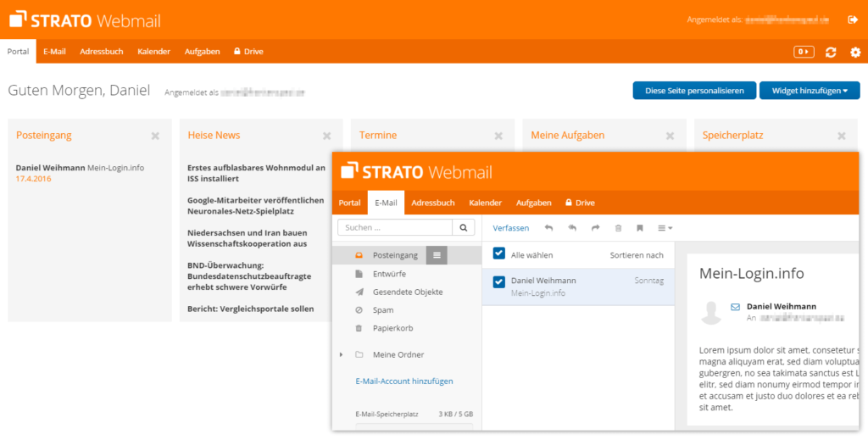
Task: Click the logout icon in the top header
Action: click(x=853, y=19)
